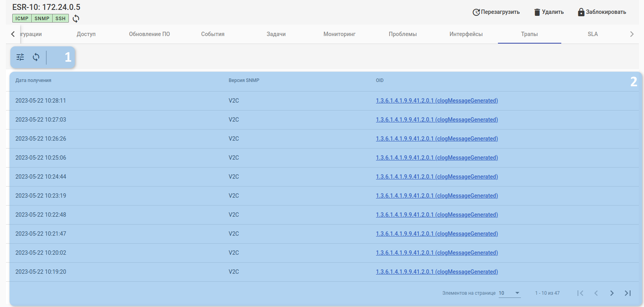The image size is (644, 307).
Task: Open OID link for trap at 10:22:48
Action: tap(437, 215)
